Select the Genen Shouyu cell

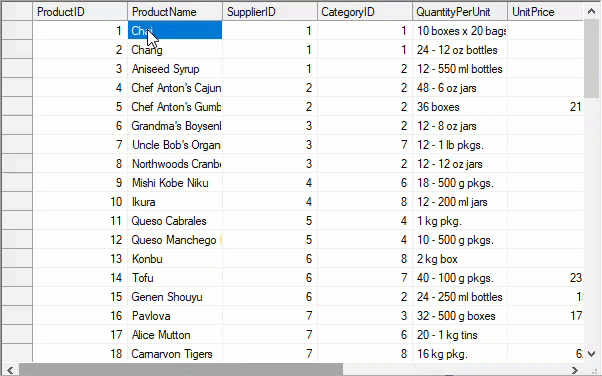pos(175,296)
